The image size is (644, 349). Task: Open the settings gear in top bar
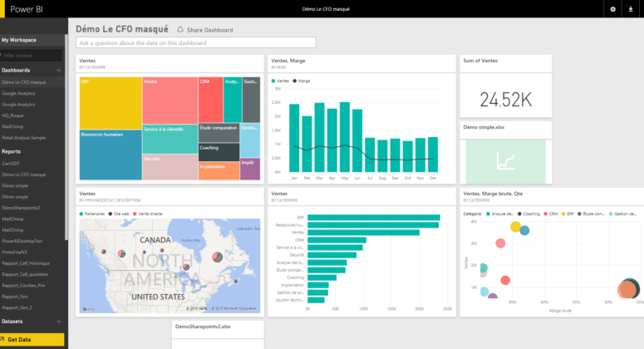click(612, 9)
